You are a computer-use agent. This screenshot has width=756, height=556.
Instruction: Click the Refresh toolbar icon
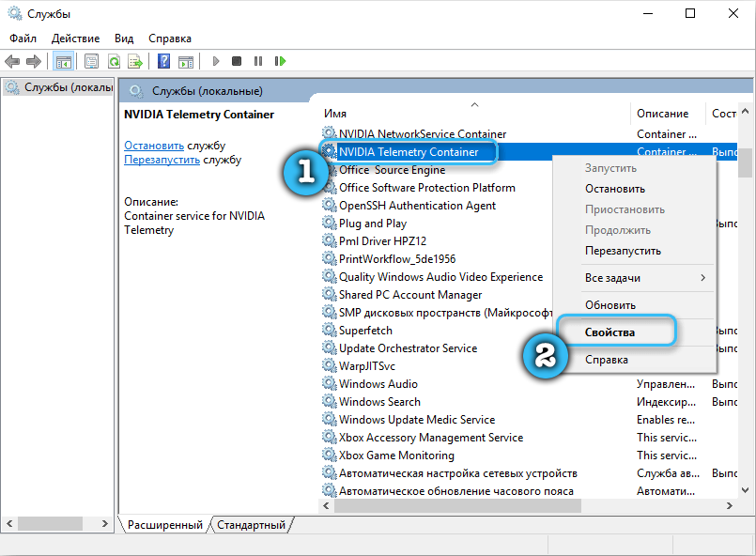pyautogui.click(x=113, y=61)
